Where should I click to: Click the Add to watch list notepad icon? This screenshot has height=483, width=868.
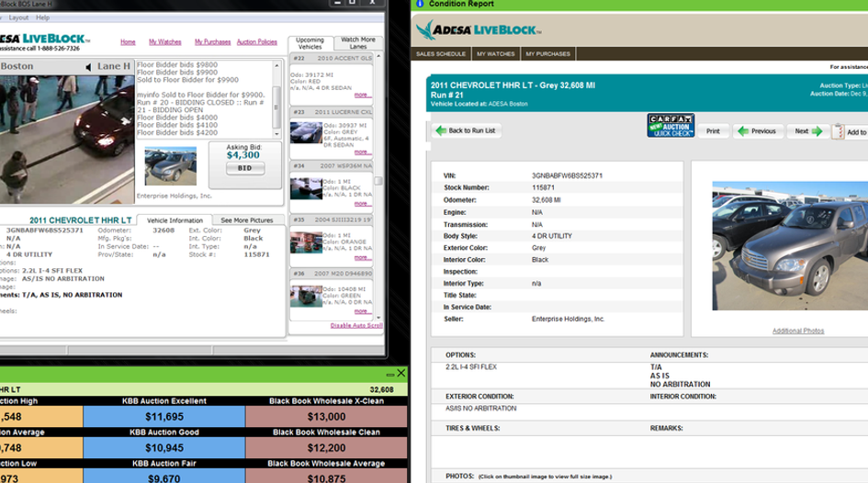pos(838,131)
